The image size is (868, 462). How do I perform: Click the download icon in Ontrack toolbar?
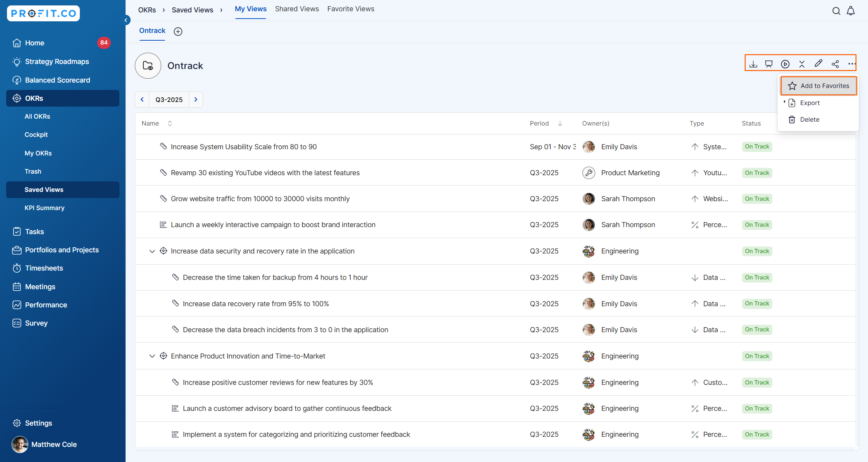click(x=753, y=64)
